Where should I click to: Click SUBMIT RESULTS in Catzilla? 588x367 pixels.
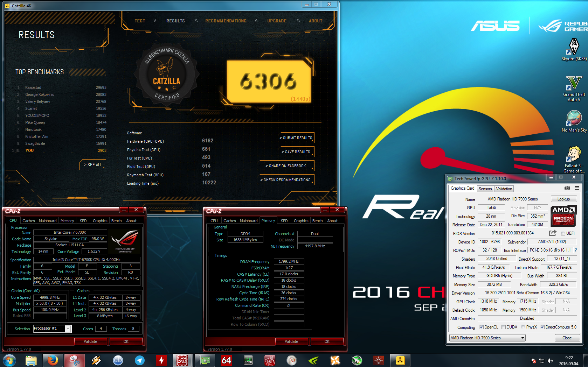tap(296, 138)
